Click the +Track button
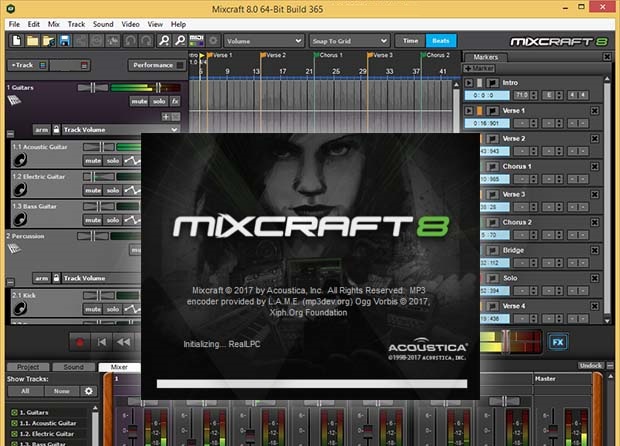This screenshot has width=620, height=446. click(28, 65)
